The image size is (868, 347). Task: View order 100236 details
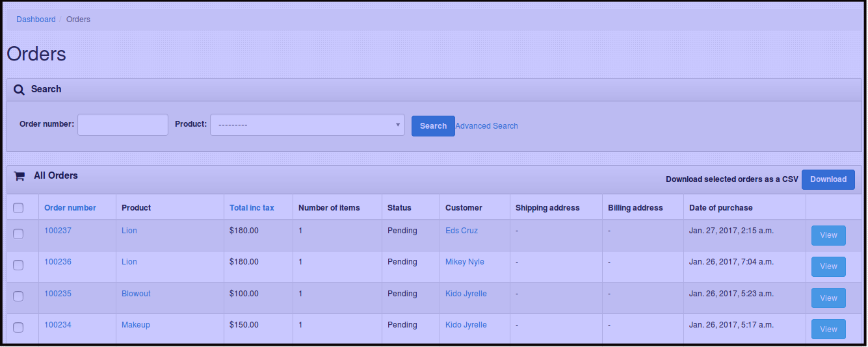(x=828, y=266)
